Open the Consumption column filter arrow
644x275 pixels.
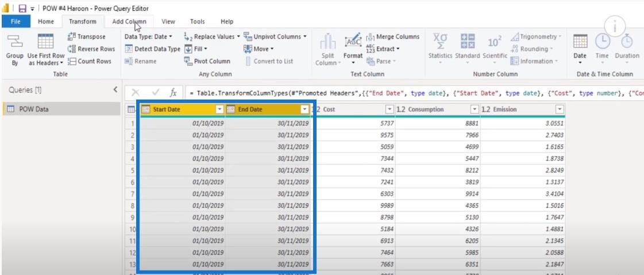[x=475, y=109]
